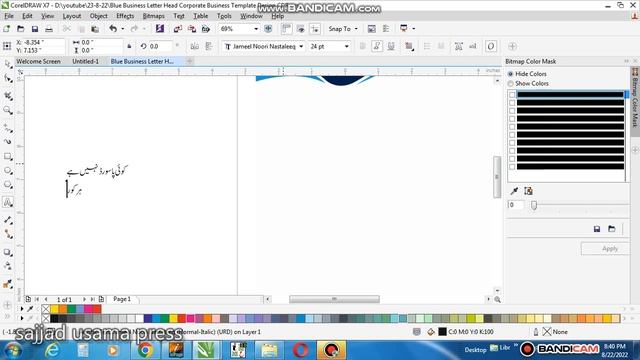Image resolution: width=640 pixels, height=360 pixels.
Task: Check the first color mask checkbox
Action: pyautogui.click(x=512, y=95)
